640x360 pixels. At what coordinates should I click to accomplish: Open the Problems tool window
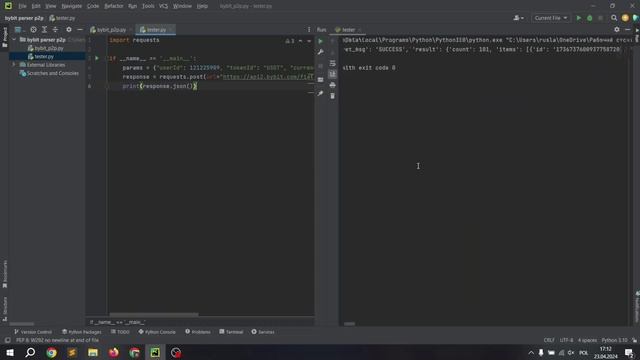pyautogui.click(x=198, y=332)
